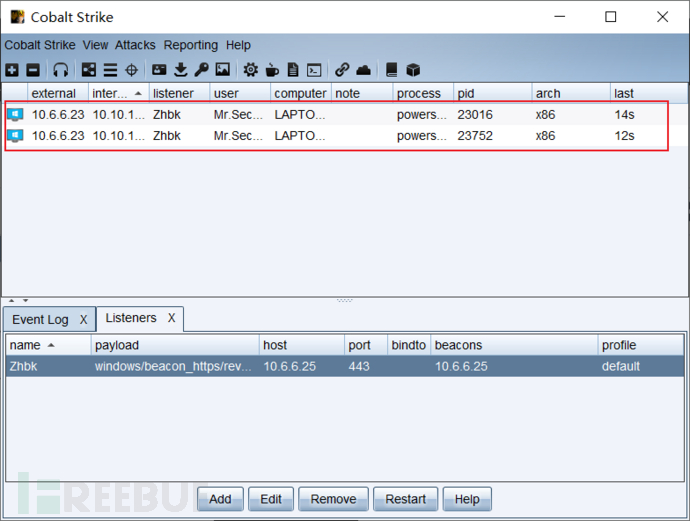The width and height of the screenshot is (690, 521).
Task: Close the Event Log tab
Action: click(84, 319)
